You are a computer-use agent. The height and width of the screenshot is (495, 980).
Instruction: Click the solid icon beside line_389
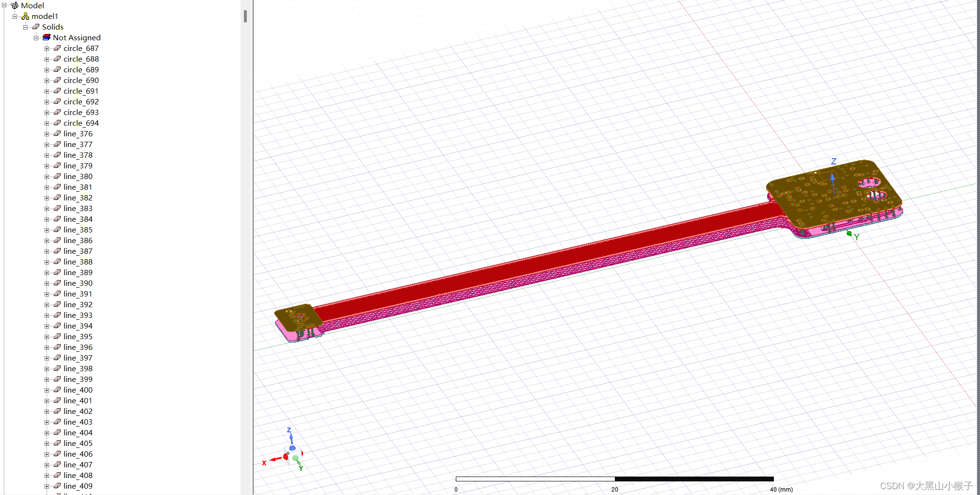(x=57, y=272)
